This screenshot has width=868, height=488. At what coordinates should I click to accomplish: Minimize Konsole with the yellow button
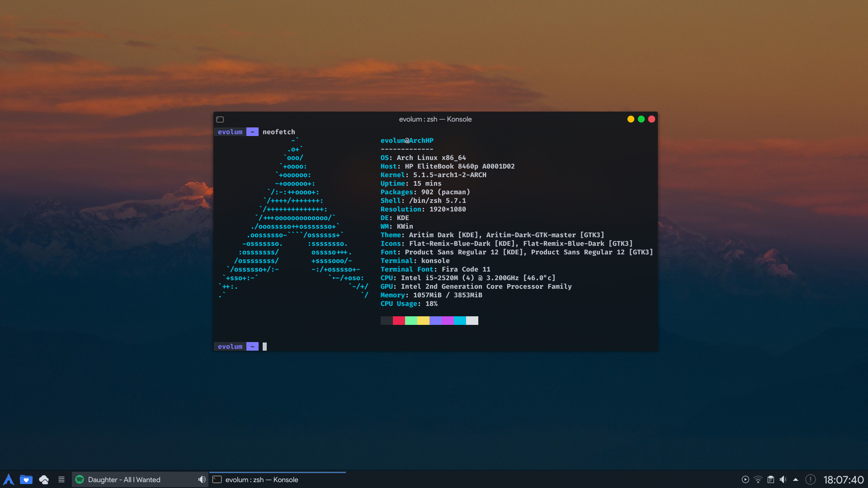pyautogui.click(x=631, y=119)
